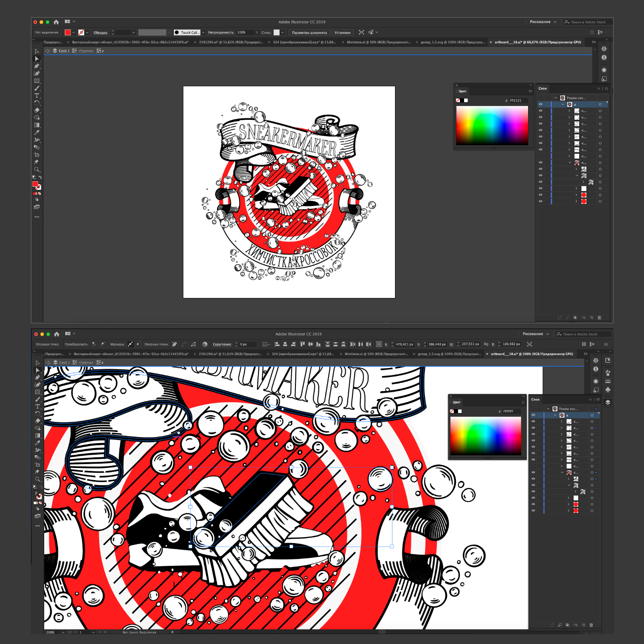This screenshot has height=644, width=644.
Task: Delete selection trash icon in lower Layers panel
Action: [x=591, y=625]
